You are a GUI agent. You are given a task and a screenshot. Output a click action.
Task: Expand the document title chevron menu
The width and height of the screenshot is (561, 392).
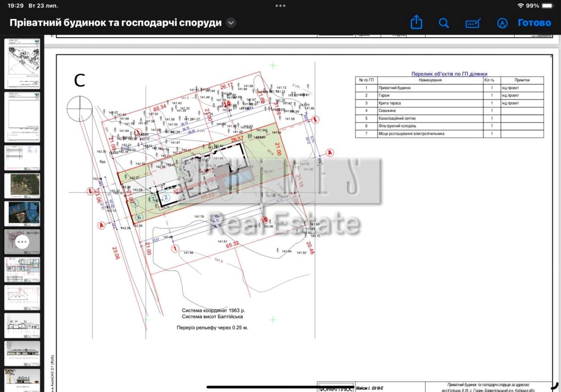231,23
